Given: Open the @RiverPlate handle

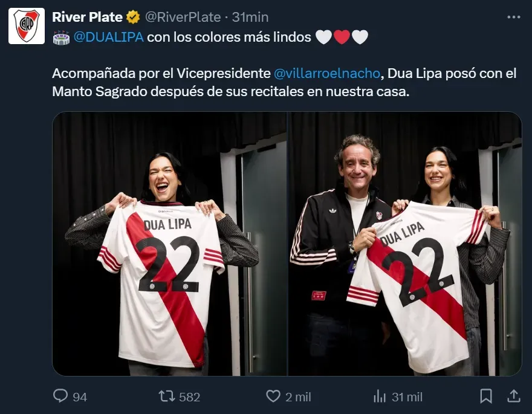Looking at the screenshot, I should tap(183, 17).
